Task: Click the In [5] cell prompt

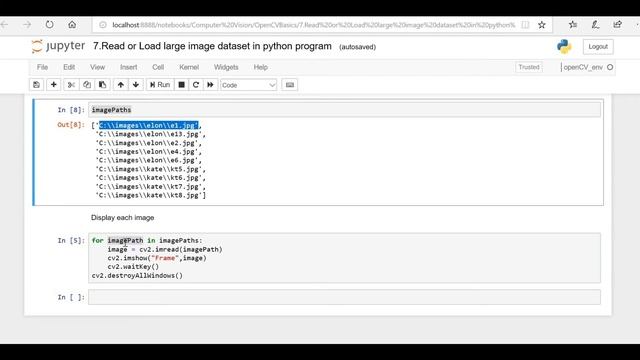Action: pos(71,240)
